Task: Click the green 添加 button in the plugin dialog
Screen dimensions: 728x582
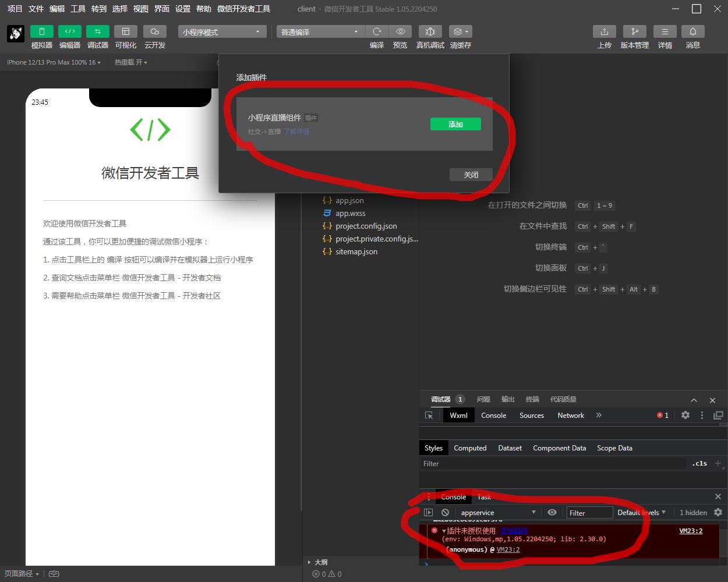Action: 455,124
